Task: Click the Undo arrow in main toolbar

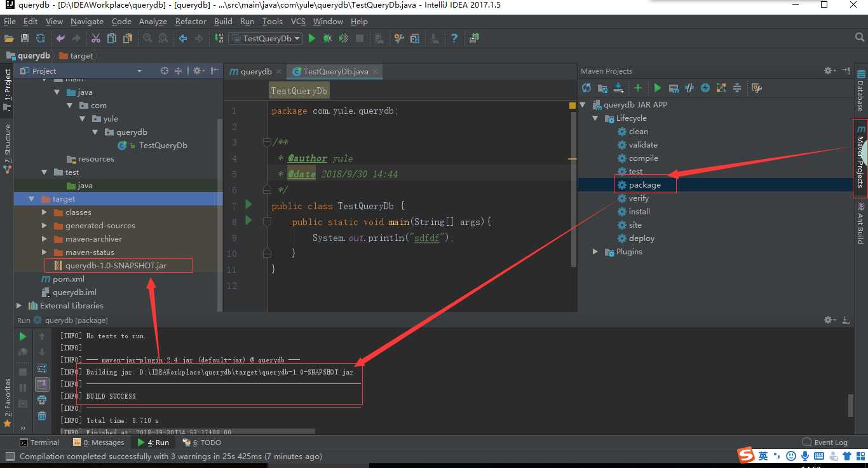Action: click(x=60, y=38)
